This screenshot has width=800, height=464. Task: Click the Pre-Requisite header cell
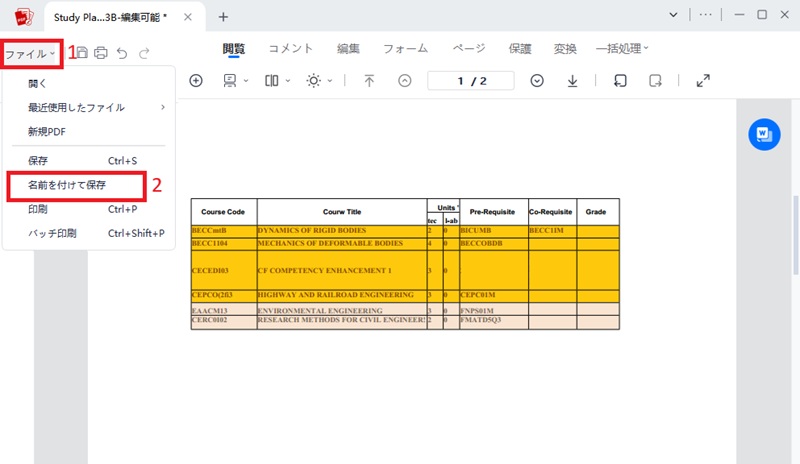click(493, 212)
